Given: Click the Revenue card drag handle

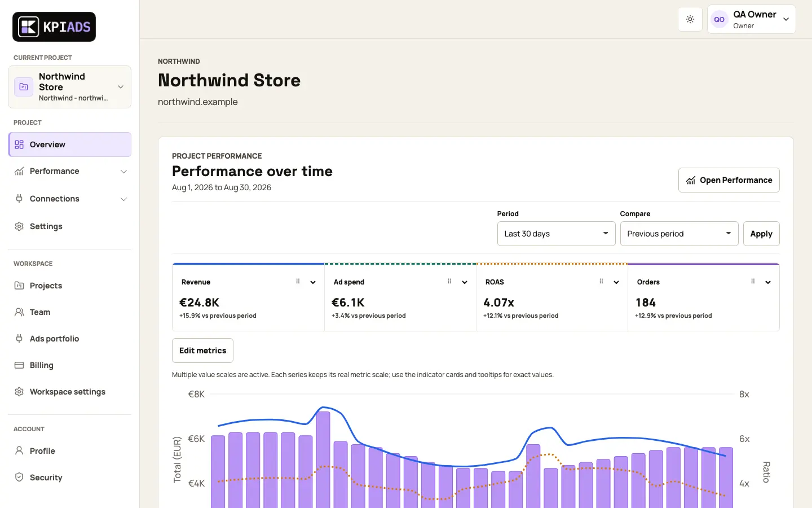Looking at the screenshot, I should tap(298, 281).
